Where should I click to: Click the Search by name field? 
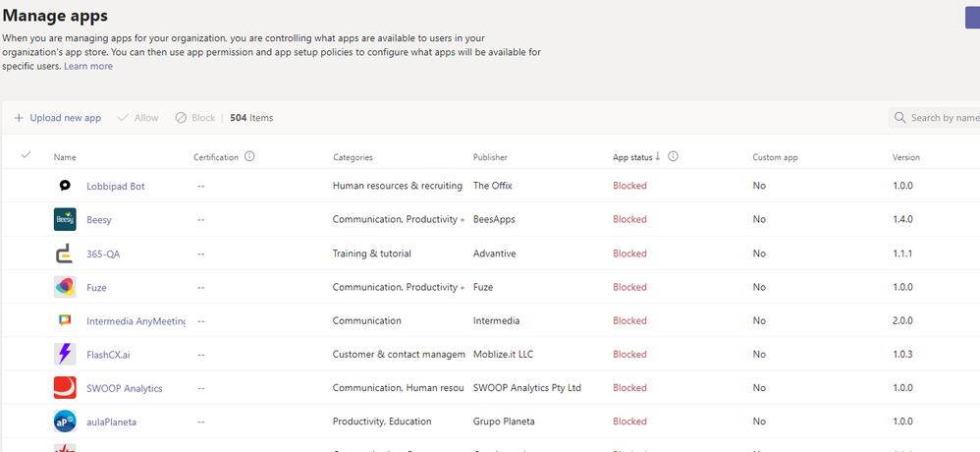point(943,118)
